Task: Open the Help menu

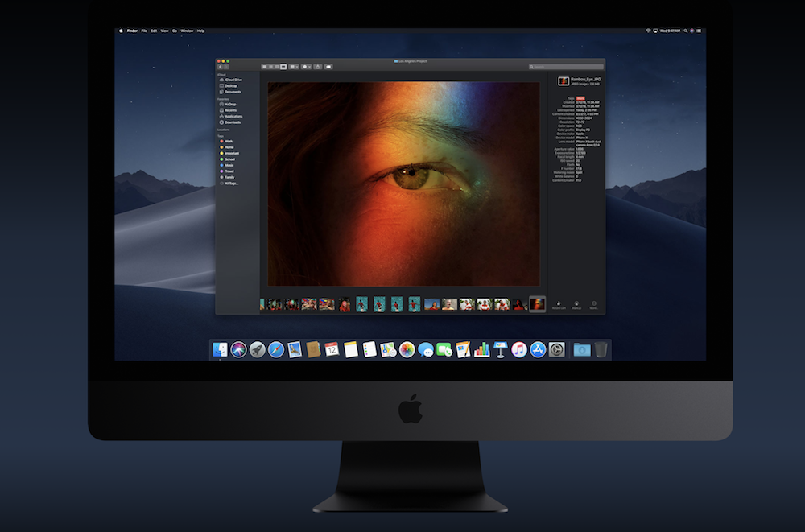Action: click(x=200, y=31)
